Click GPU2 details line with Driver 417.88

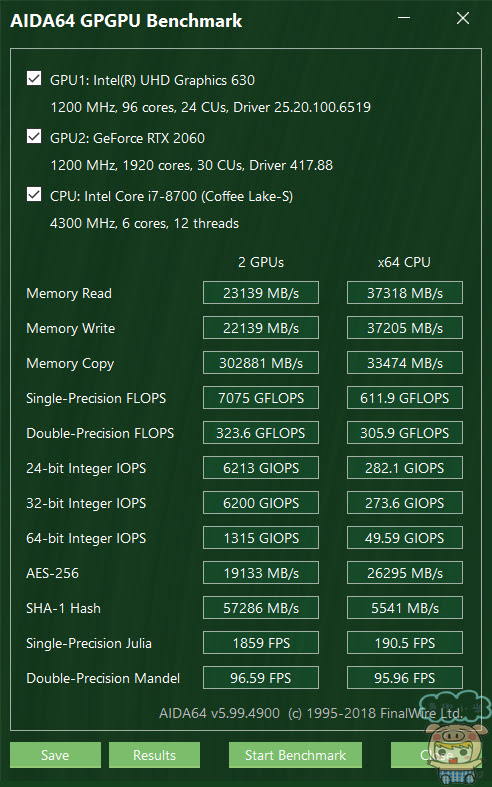[191, 166]
